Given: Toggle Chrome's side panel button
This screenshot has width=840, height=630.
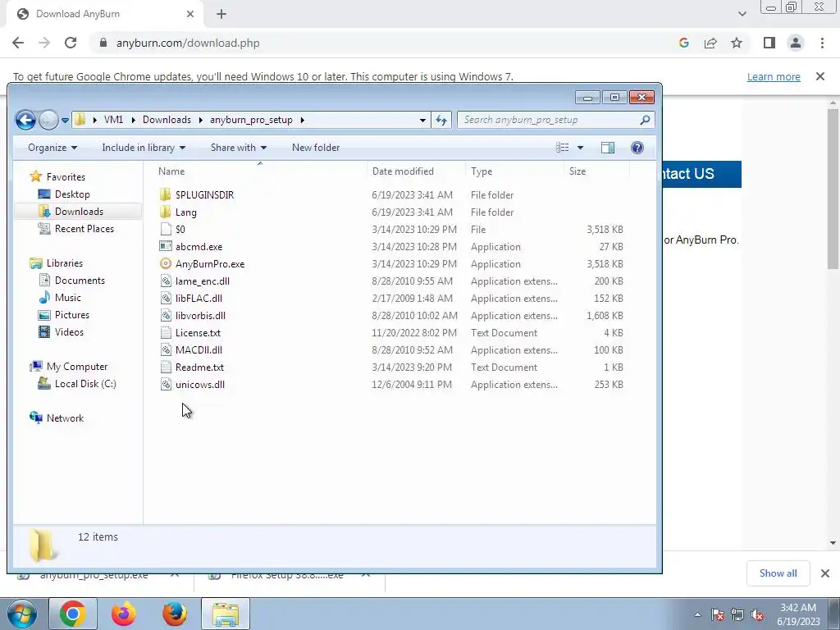Looking at the screenshot, I should [769, 43].
